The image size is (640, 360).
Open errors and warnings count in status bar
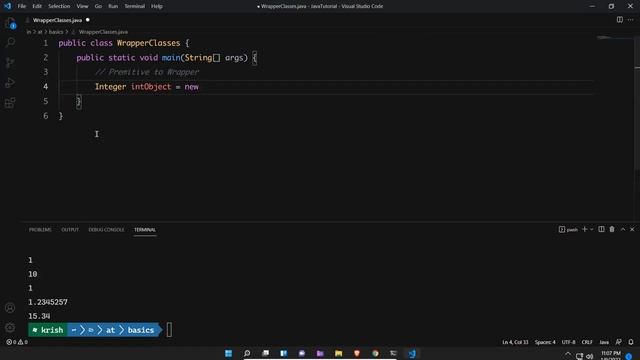[17, 342]
